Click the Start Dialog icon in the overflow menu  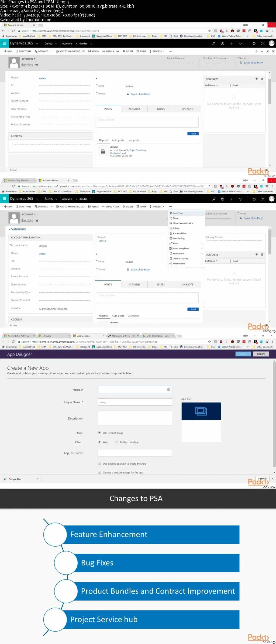(x=171, y=238)
